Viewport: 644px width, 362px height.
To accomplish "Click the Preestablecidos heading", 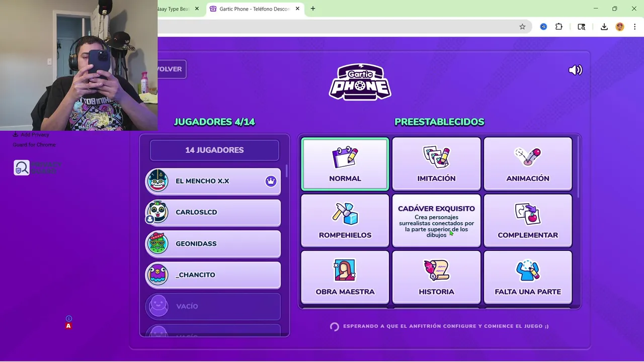I will (x=439, y=122).
